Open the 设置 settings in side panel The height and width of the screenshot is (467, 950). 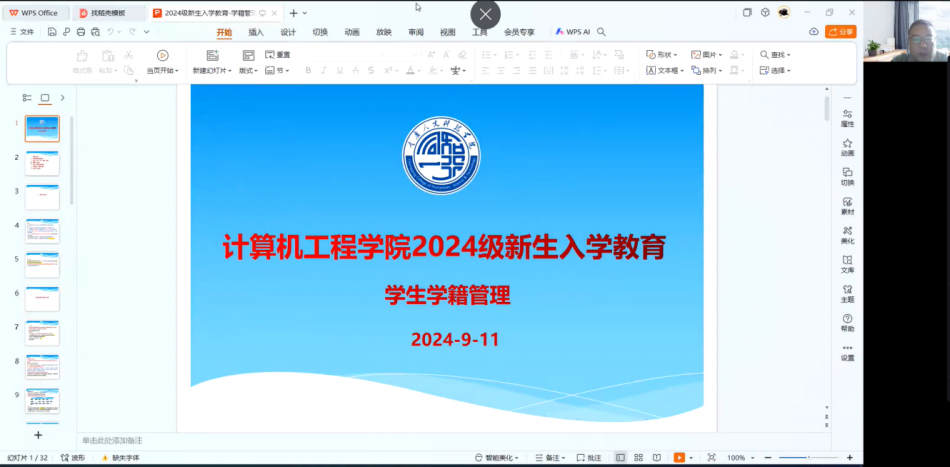click(848, 353)
